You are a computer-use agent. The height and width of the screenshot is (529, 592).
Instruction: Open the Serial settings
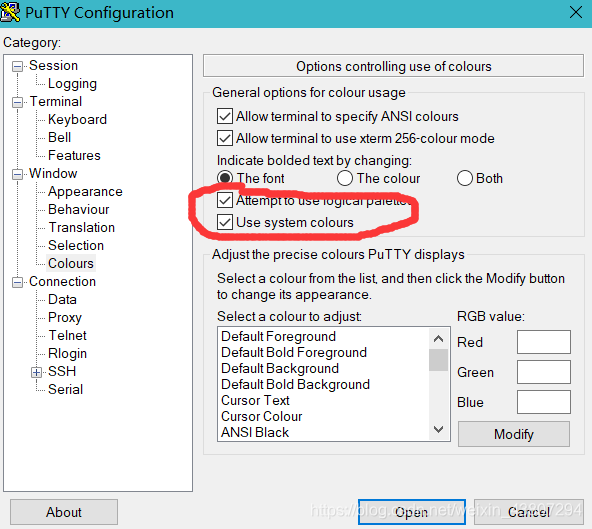[65, 390]
